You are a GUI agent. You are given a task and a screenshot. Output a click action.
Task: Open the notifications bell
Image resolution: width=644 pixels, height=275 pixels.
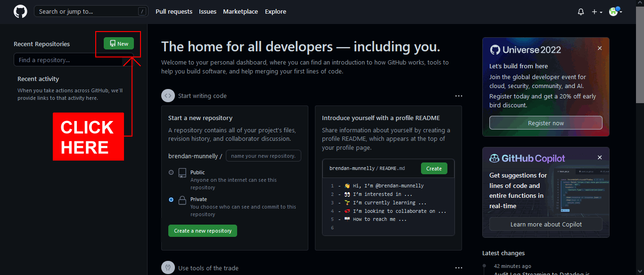point(581,12)
